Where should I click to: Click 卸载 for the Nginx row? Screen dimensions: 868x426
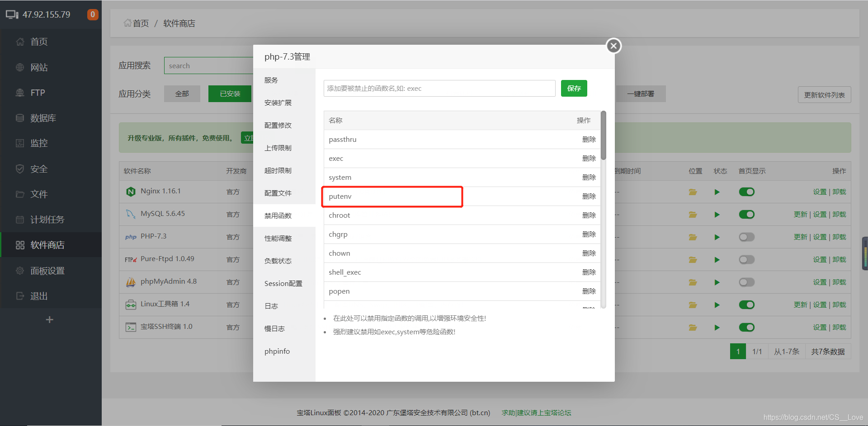pos(839,192)
